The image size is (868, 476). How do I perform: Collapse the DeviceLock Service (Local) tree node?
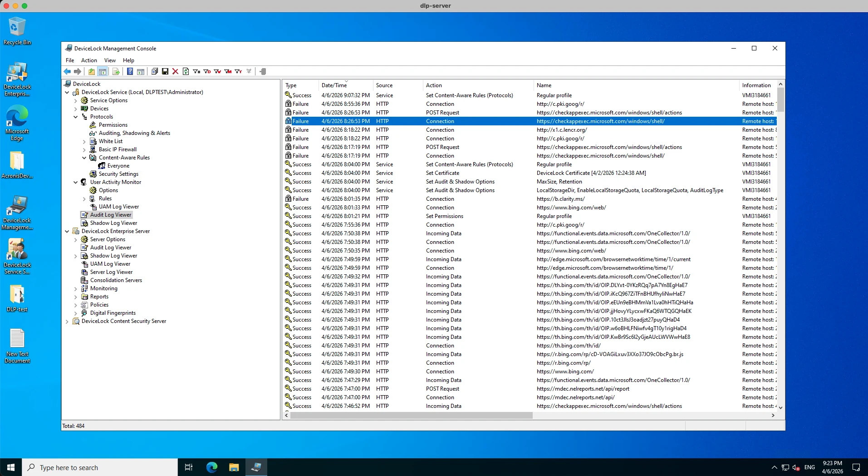67,92
